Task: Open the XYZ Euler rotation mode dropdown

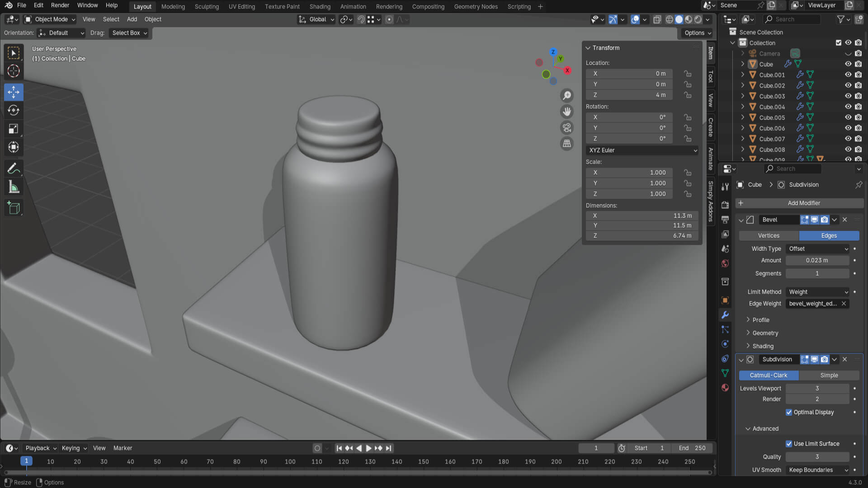Action: tap(642, 150)
